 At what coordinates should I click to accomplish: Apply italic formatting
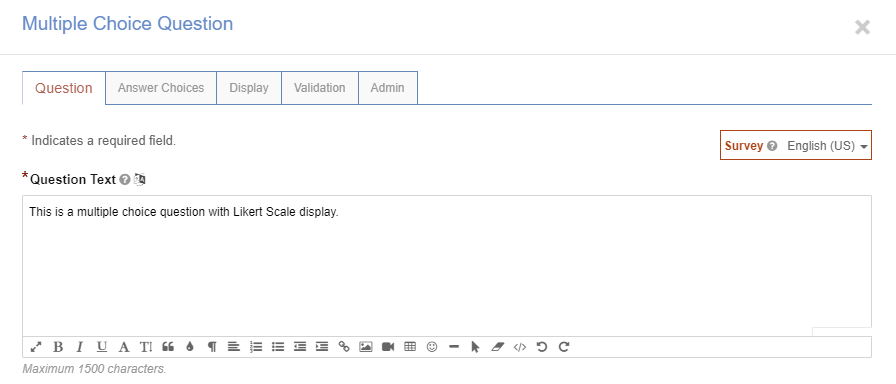(x=80, y=347)
